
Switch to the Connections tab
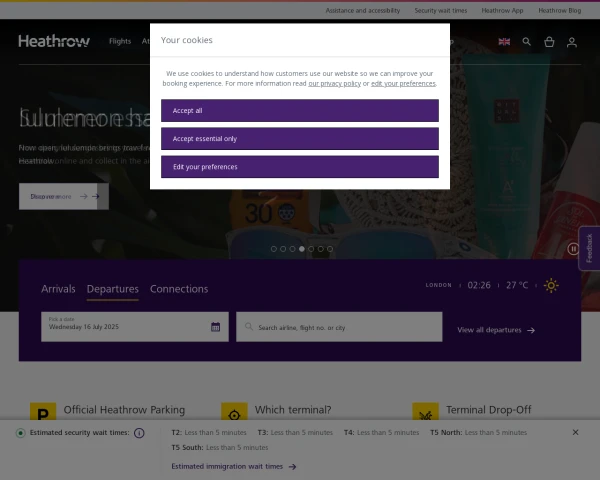[x=179, y=289]
